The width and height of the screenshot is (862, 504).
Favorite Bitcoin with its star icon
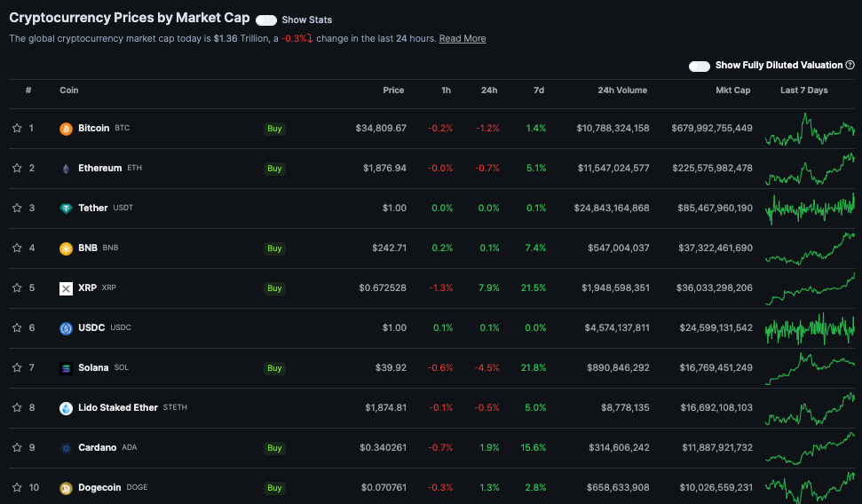pos(17,128)
